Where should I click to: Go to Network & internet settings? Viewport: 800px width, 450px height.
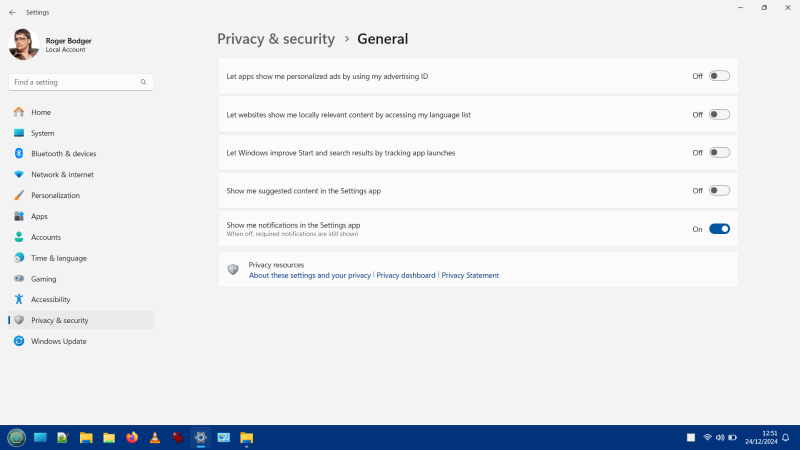pos(62,174)
